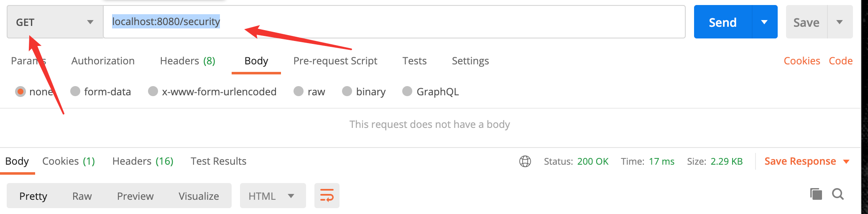
Task: Click the Send button
Action: coord(722,22)
